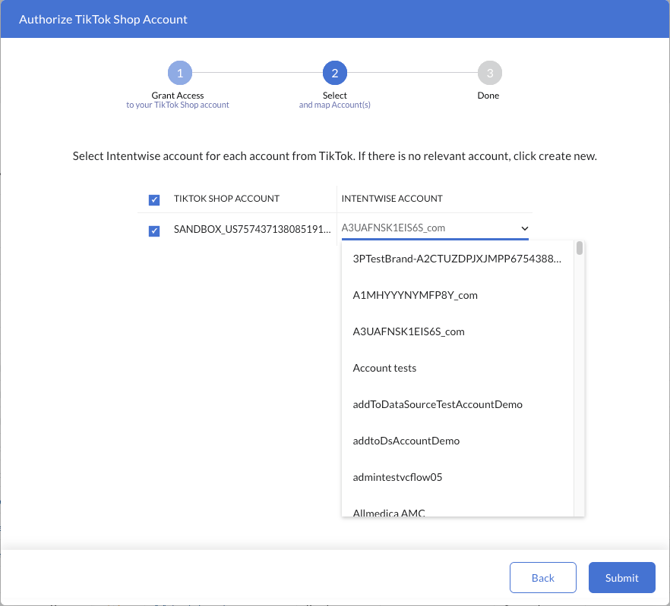
Task: Choose addToDataSourceTestAccountDemo option
Action: point(457,404)
